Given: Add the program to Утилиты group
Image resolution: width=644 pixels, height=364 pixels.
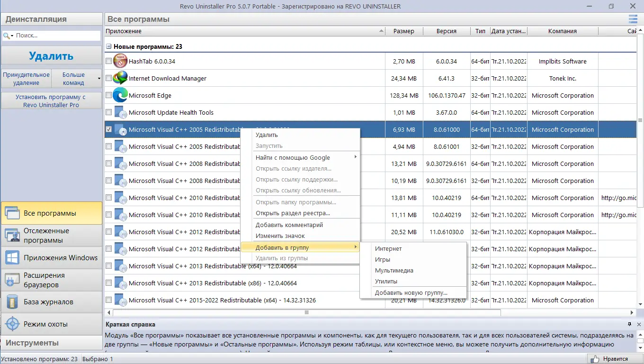Looking at the screenshot, I should (413, 282).
